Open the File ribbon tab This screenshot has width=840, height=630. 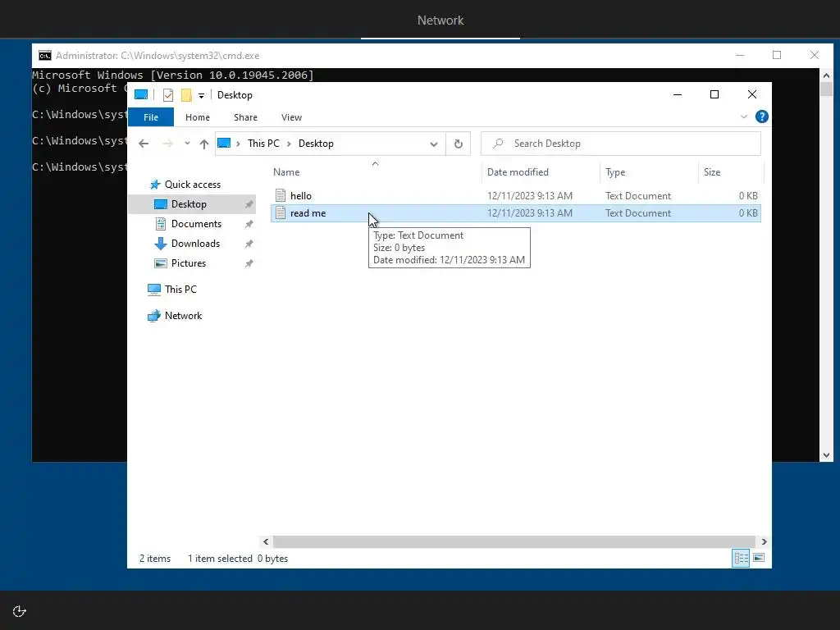[151, 117]
